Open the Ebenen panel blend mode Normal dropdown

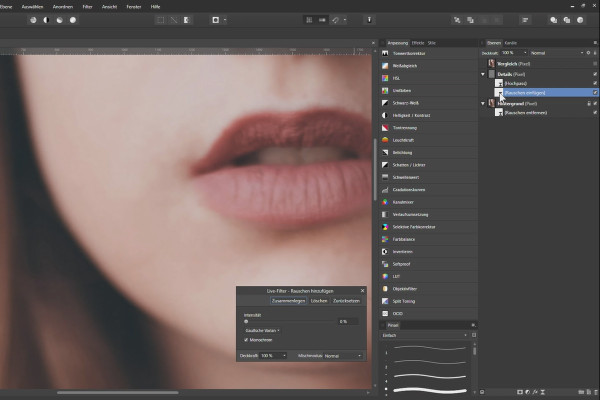[557, 53]
